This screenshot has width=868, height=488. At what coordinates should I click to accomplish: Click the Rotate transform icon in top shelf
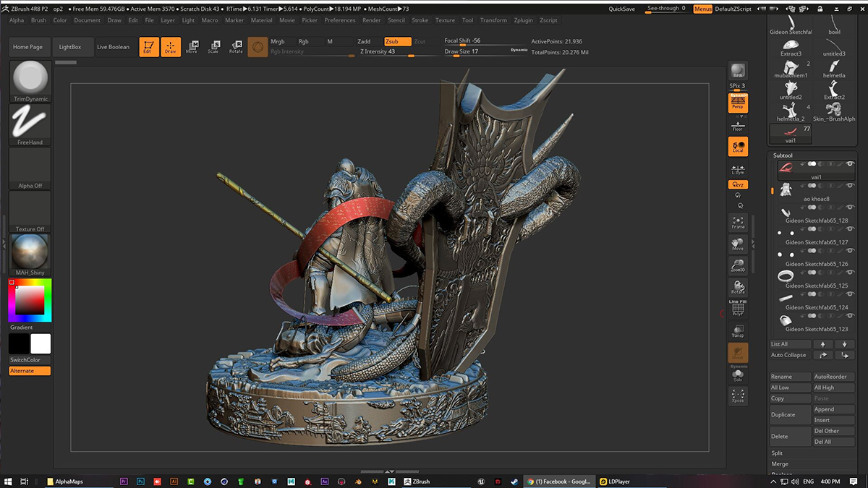(236, 47)
